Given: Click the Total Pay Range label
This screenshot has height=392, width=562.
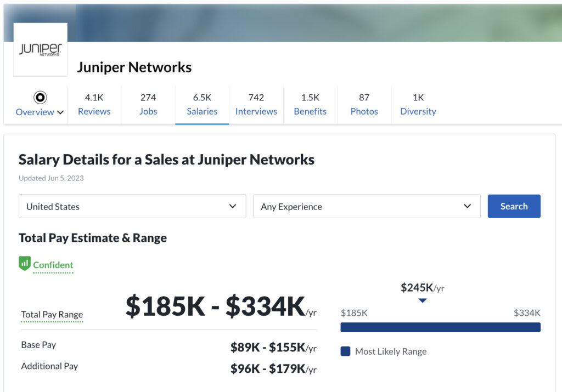Looking at the screenshot, I should 52,314.
